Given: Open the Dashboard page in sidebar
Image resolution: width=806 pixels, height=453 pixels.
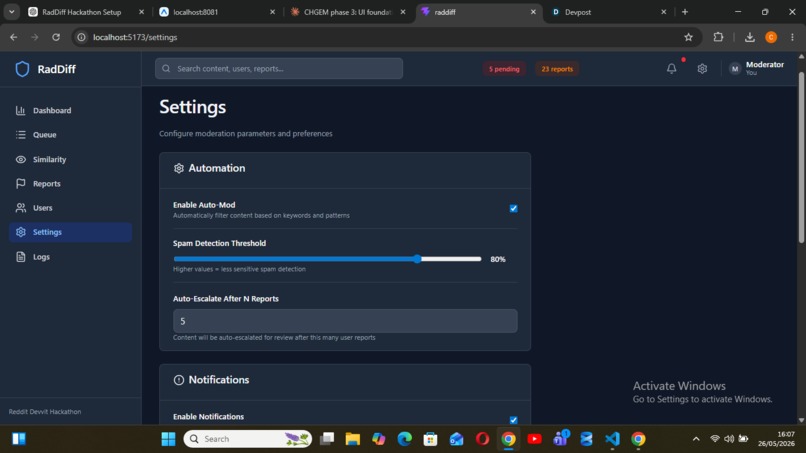Looking at the screenshot, I should [70, 111].
